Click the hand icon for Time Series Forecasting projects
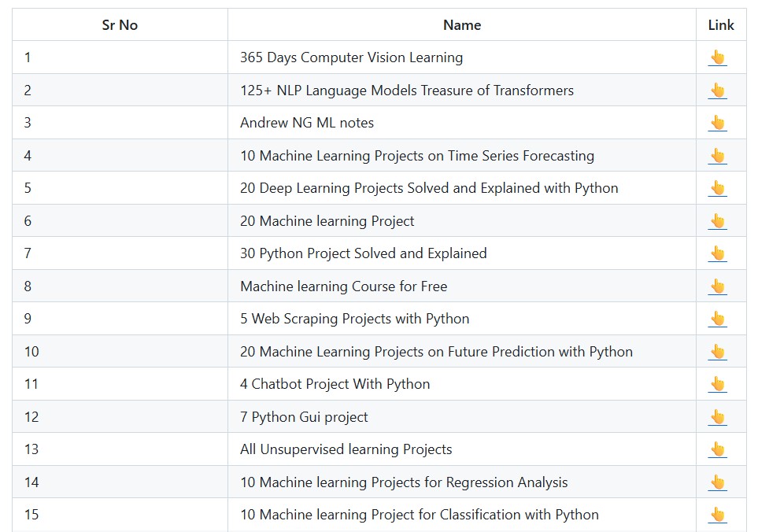This screenshot has width=758, height=532. pyautogui.click(x=717, y=156)
